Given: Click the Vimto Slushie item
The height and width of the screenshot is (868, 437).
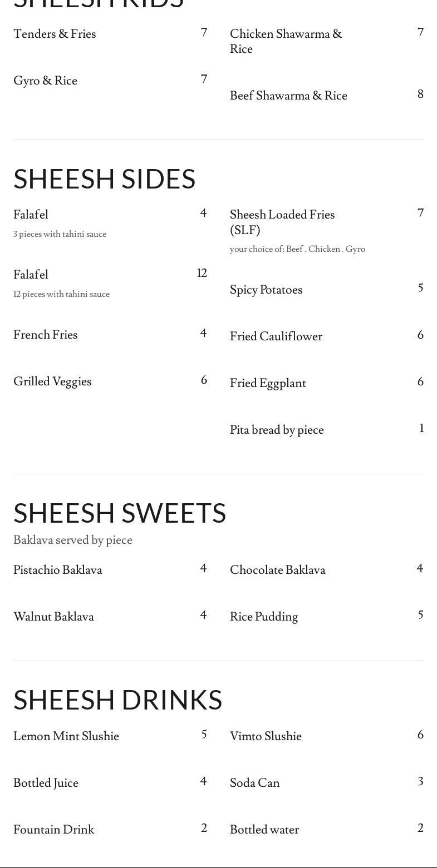Looking at the screenshot, I should pyautogui.click(x=266, y=736).
